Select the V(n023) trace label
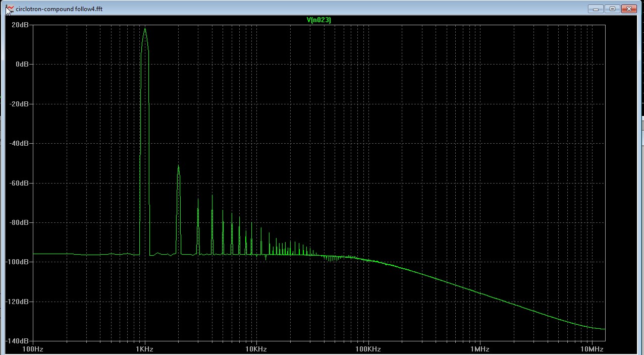Image resolution: width=644 pixels, height=355 pixels. coord(319,20)
